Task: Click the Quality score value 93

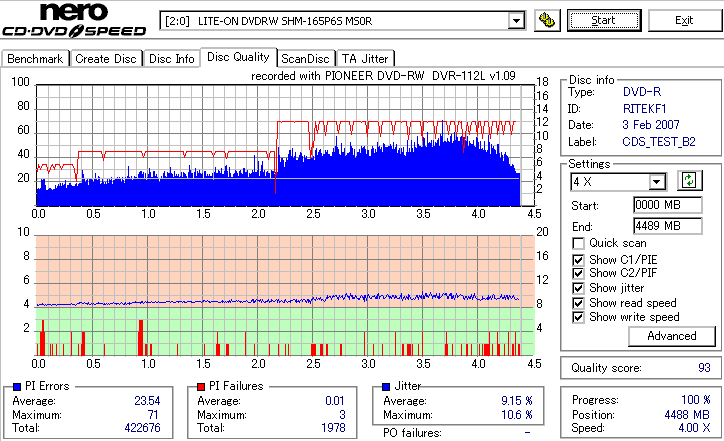Action: 704,368
